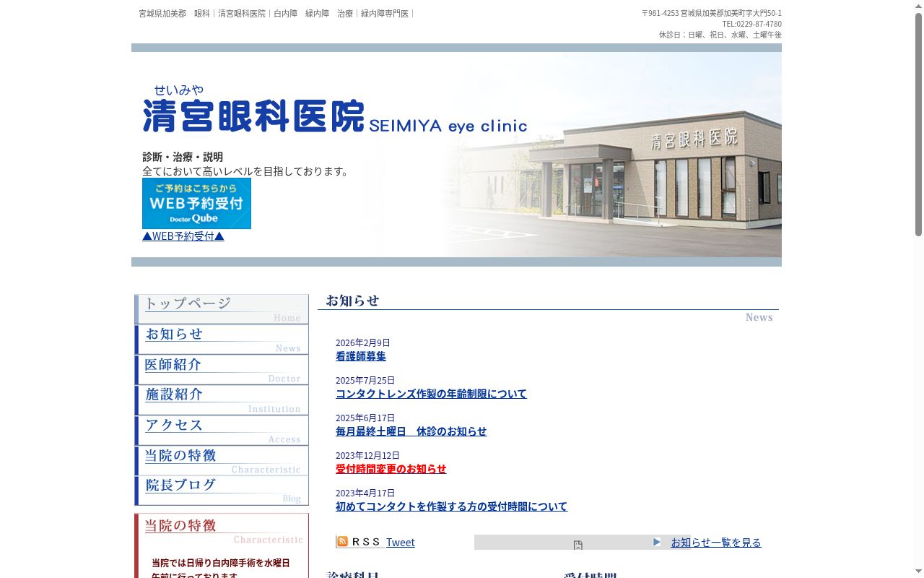Open コンタクトレンズ作製の年齢制限について link
The width and height of the screenshot is (924, 578).
point(431,394)
